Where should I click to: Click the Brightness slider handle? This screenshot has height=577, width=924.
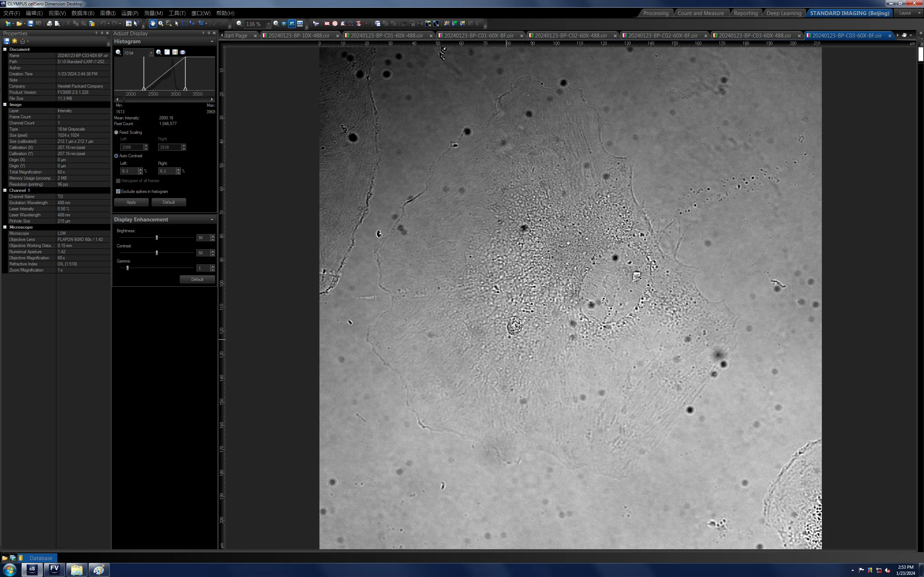157,237
